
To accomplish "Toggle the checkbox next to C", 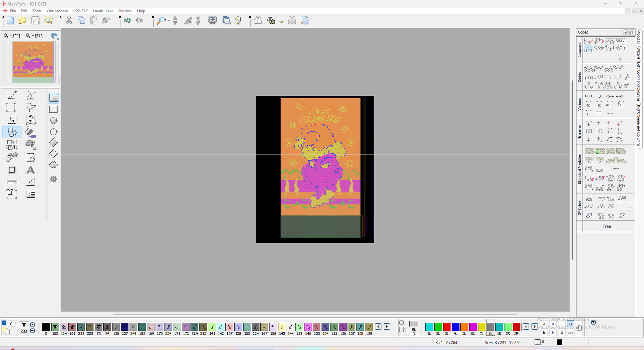I will tap(4, 323).
